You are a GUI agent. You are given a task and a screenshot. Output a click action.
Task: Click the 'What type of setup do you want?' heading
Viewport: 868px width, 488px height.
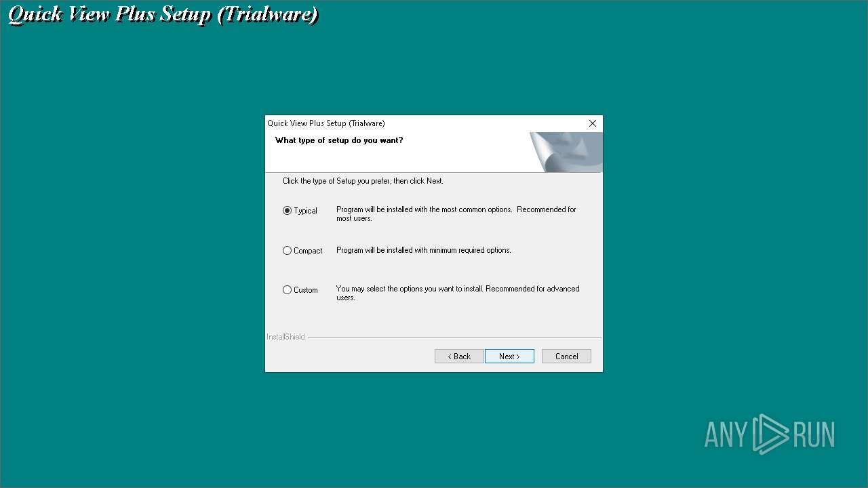(x=339, y=140)
